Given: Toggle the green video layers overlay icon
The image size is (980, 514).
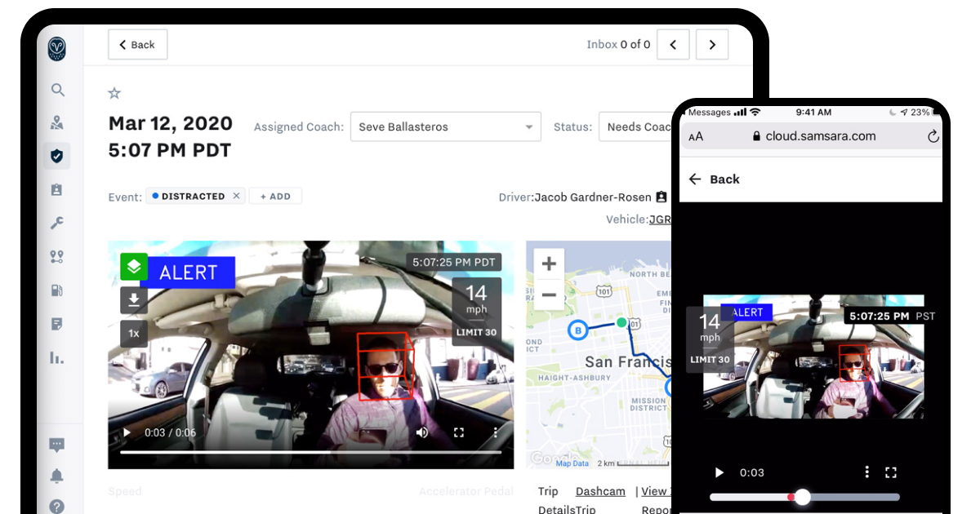Looking at the screenshot, I should pyautogui.click(x=134, y=267).
